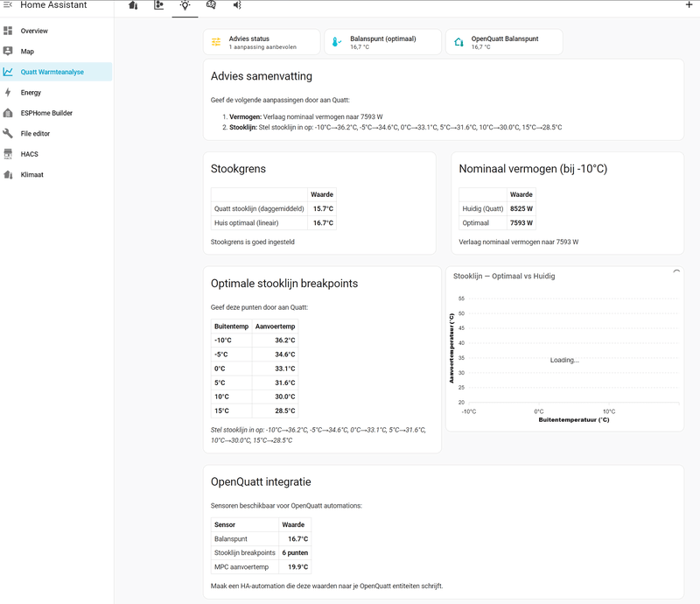
Task: Click the Loading... chart area
Action: pyautogui.click(x=564, y=360)
